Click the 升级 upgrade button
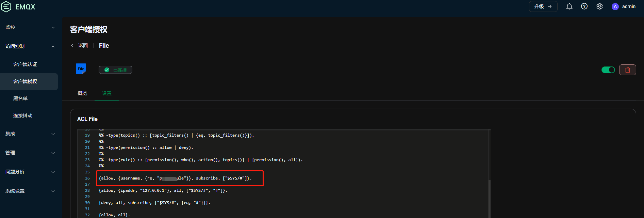The width and height of the screenshot is (644, 218). [x=543, y=6]
